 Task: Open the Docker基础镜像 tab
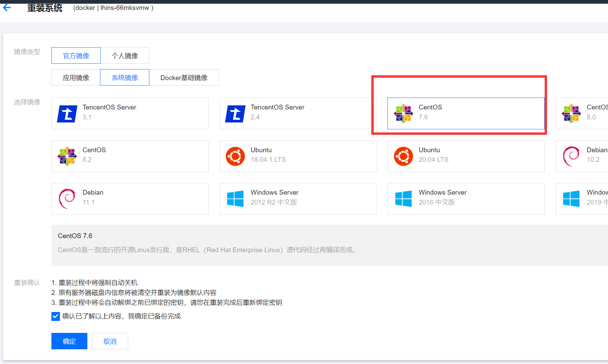[184, 77]
